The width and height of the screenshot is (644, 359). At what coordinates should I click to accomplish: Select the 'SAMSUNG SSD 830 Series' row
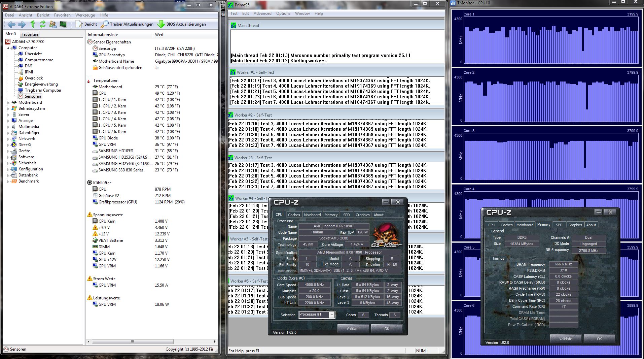[x=152, y=170]
